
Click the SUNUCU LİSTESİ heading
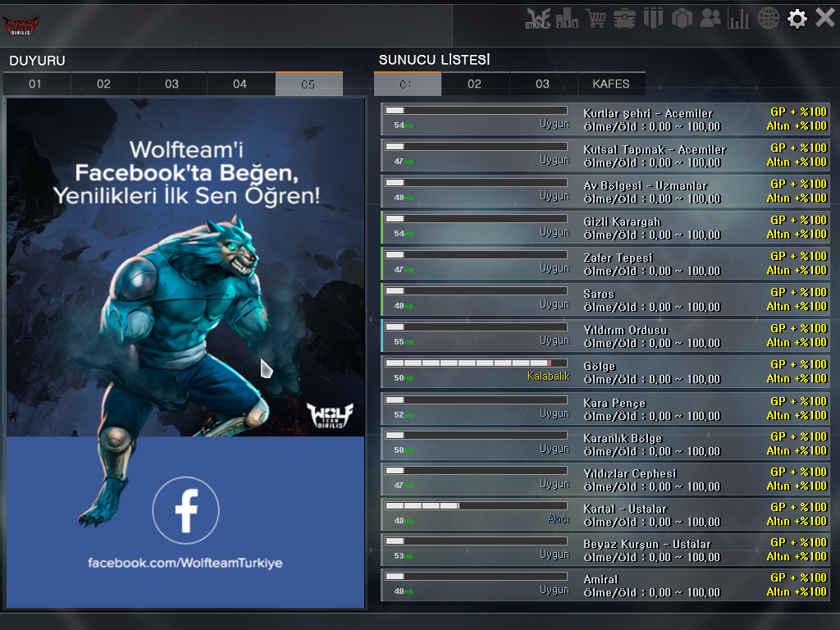point(435,60)
